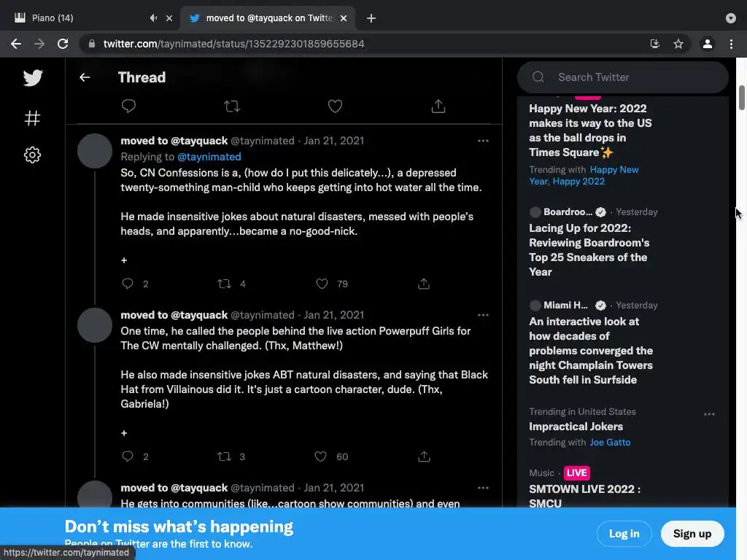Open the Explore hashtag icon
This screenshot has height=560, width=747.
[x=32, y=117]
